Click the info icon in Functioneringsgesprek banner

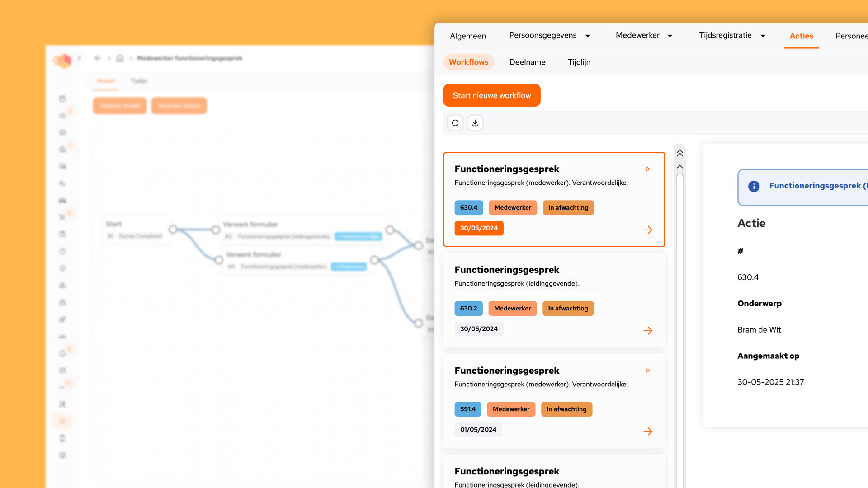pyautogui.click(x=754, y=186)
